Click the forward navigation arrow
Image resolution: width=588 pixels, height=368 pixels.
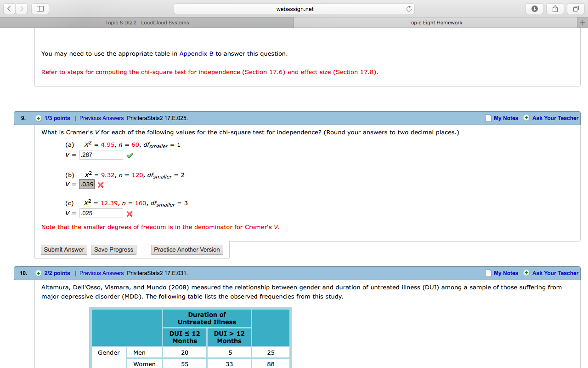[x=21, y=8]
